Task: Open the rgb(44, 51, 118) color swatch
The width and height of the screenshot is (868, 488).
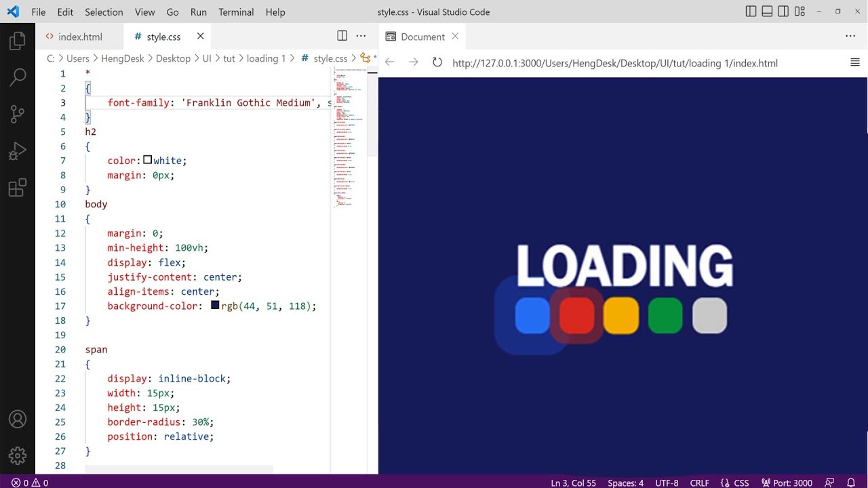Action: [x=215, y=306]
